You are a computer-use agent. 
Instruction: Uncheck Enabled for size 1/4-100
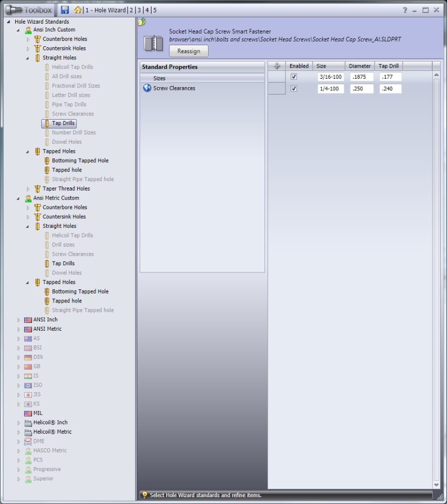(293, 88)
